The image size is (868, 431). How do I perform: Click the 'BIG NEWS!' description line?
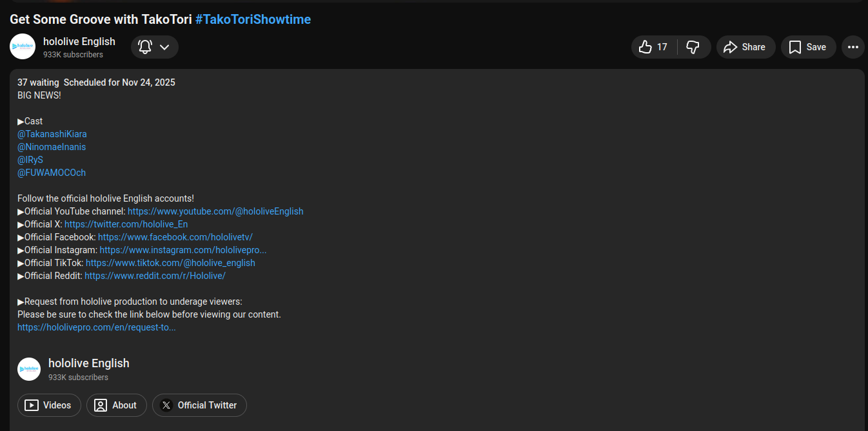tap(39, 95)
